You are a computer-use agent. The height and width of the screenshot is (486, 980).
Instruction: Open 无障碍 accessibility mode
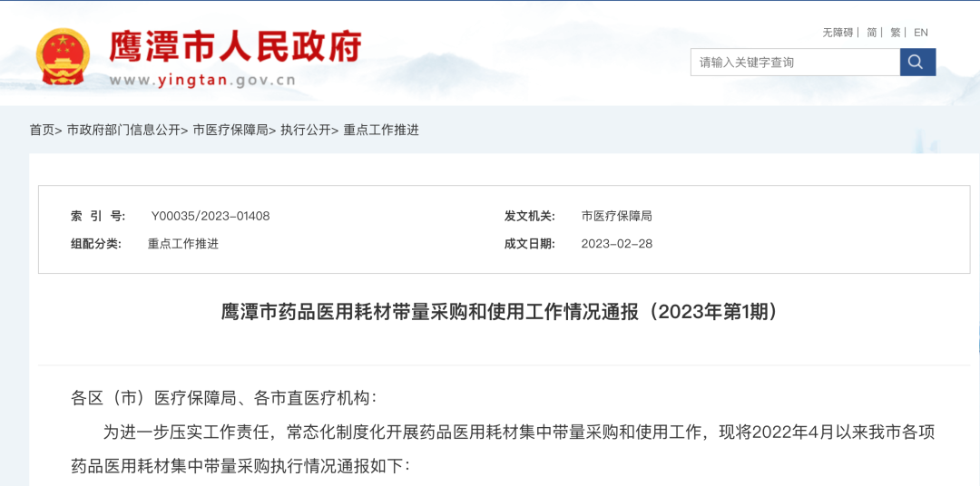point(838,33)
